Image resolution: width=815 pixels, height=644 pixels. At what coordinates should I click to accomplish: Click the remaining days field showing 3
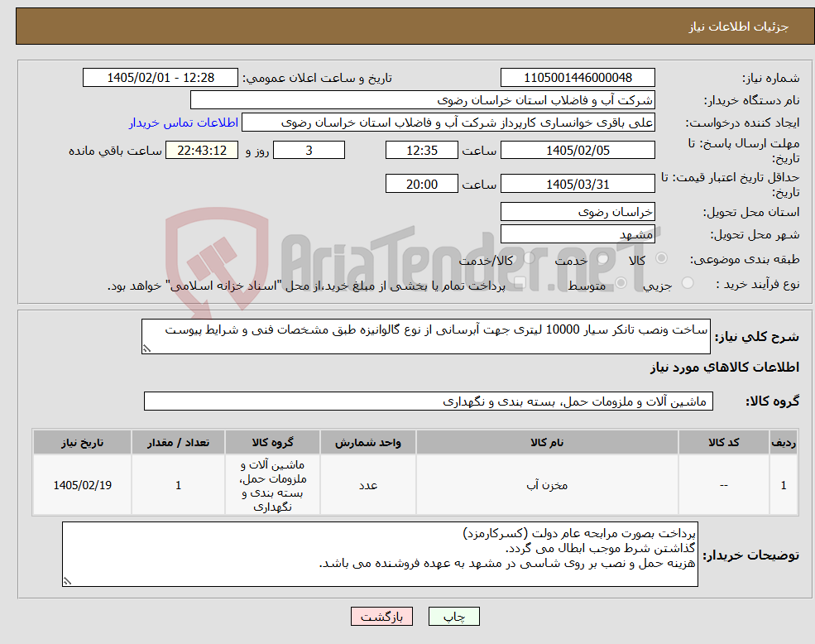pyautogui.click(x=309, y=151)
